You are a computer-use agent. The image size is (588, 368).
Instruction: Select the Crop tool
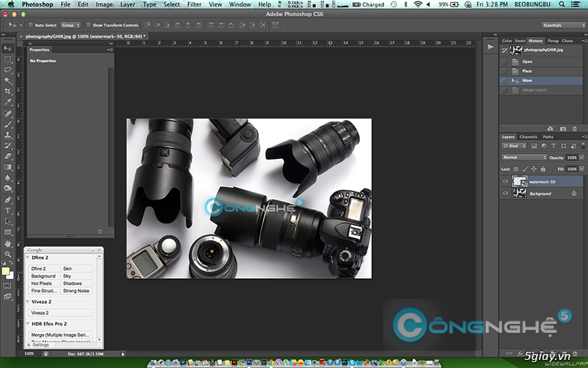[x=7, y=90]
